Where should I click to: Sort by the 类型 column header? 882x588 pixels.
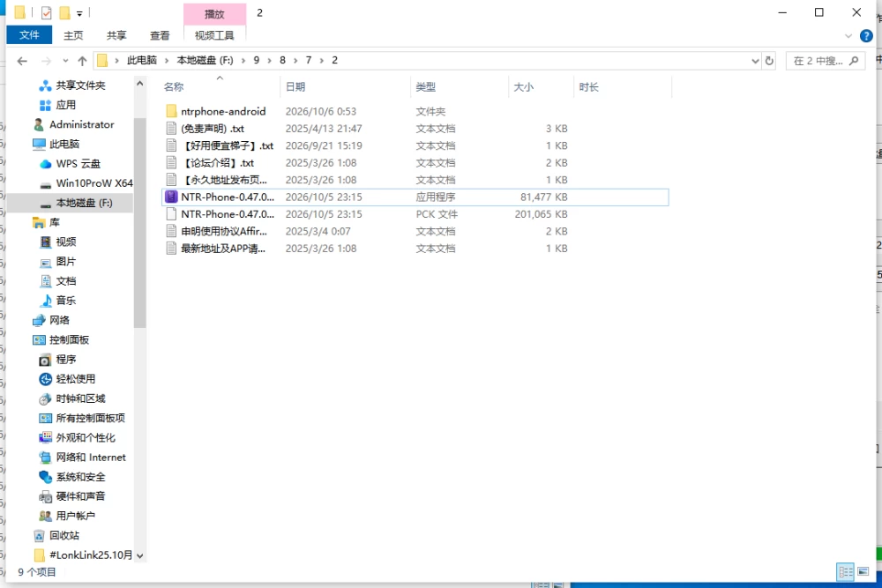pos(425,86)
